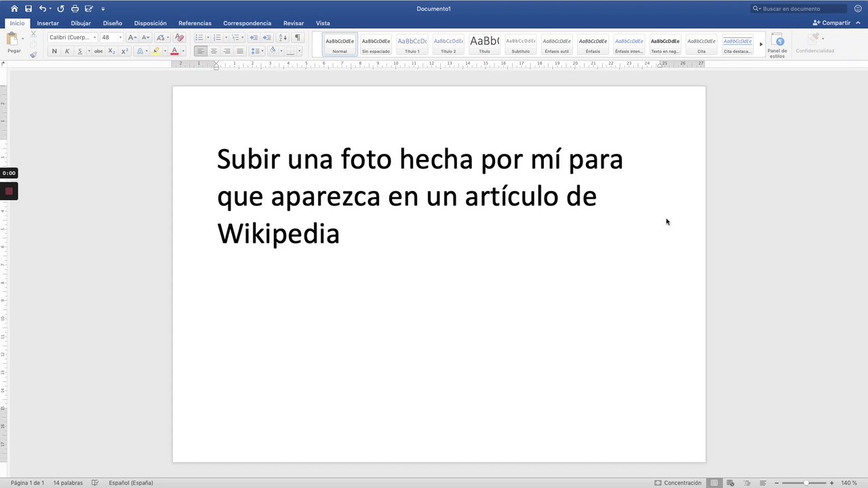Click the 14 palabras word count

(68, 483)
